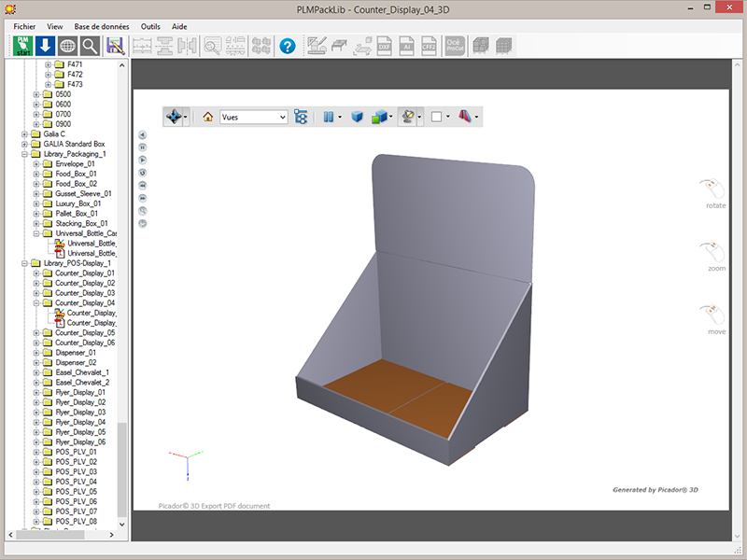Open the blue question mark help icon
The height and width of the screenshot is (560, 747).
[288, 46]
